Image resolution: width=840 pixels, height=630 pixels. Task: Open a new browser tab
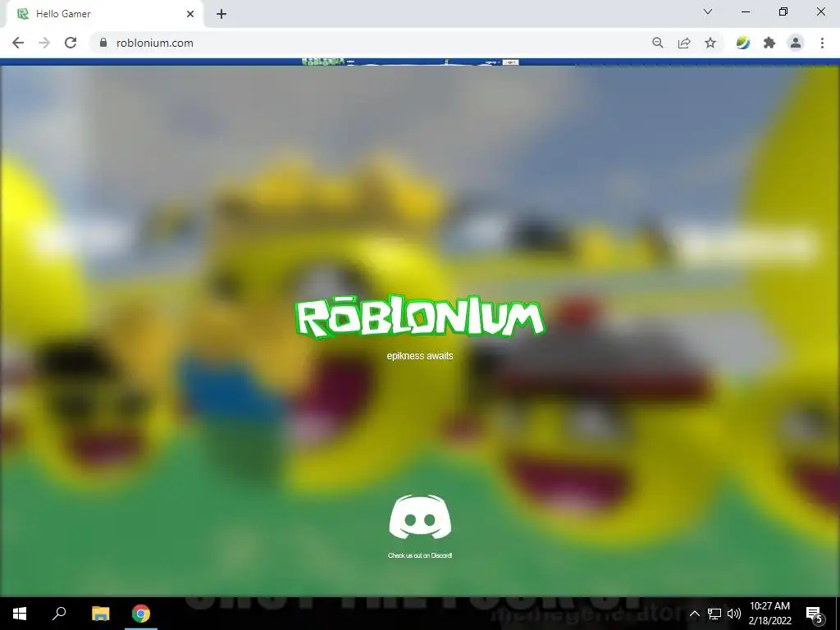[x=221, y=14]
